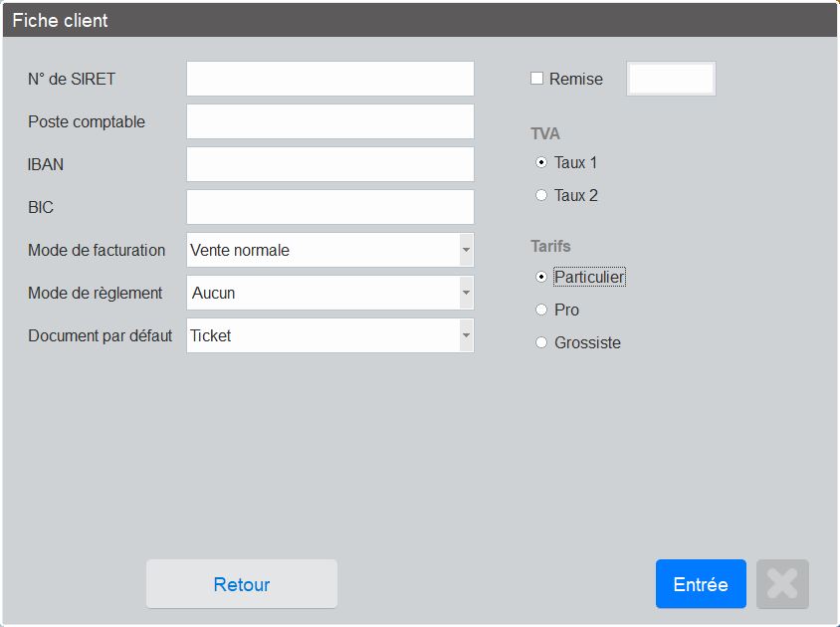Confirm with the blue Entrée button
The height and width of the screenshot is (627, 840).
(701, 583)
